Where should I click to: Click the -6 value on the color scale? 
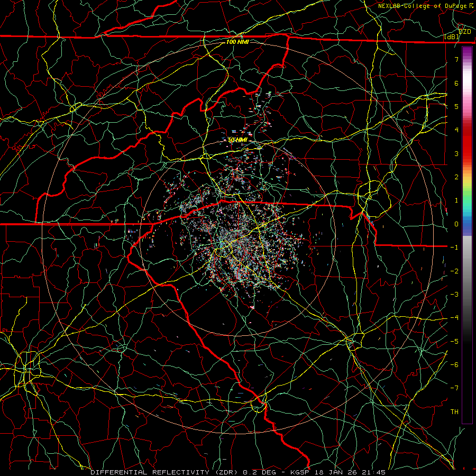coord(454,365)
